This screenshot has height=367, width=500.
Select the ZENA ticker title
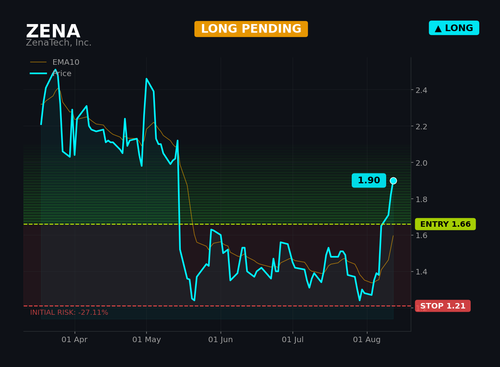point(53,31)
